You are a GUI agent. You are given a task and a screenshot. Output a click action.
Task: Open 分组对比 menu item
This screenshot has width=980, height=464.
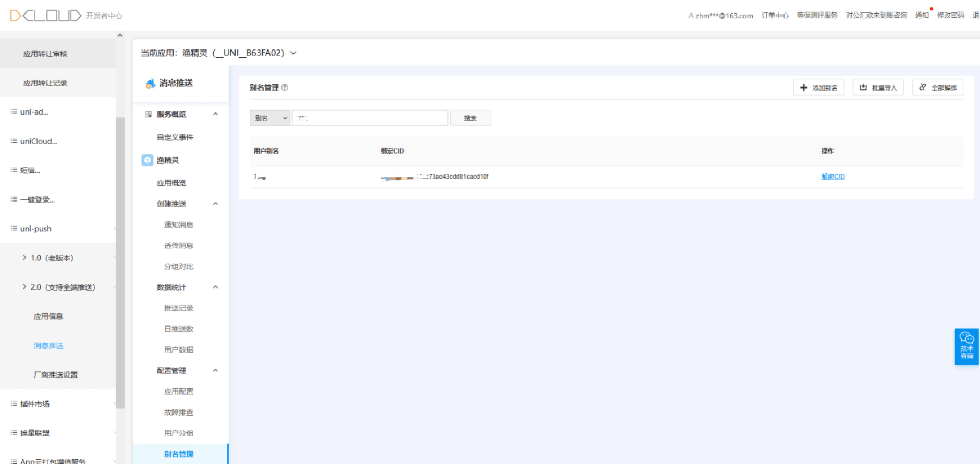(x=179, y=266)
